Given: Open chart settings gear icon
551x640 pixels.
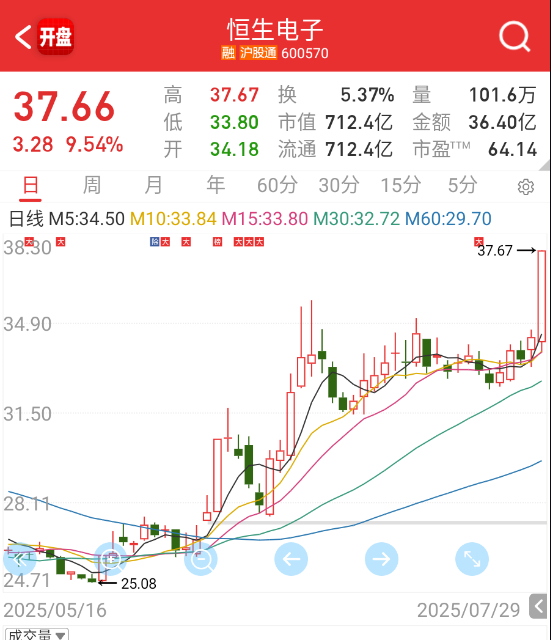Looking at the screenshot, I should [526, 187].
